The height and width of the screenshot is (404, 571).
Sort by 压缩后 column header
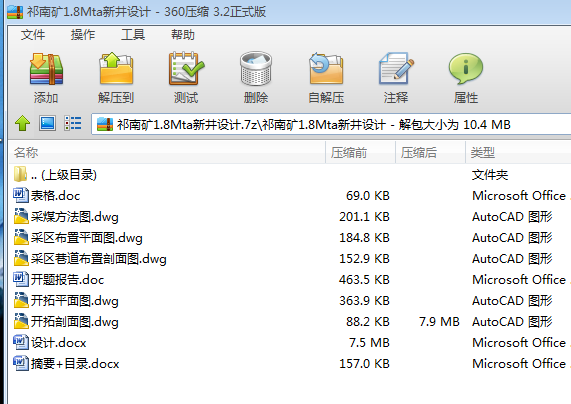[430, 152]
